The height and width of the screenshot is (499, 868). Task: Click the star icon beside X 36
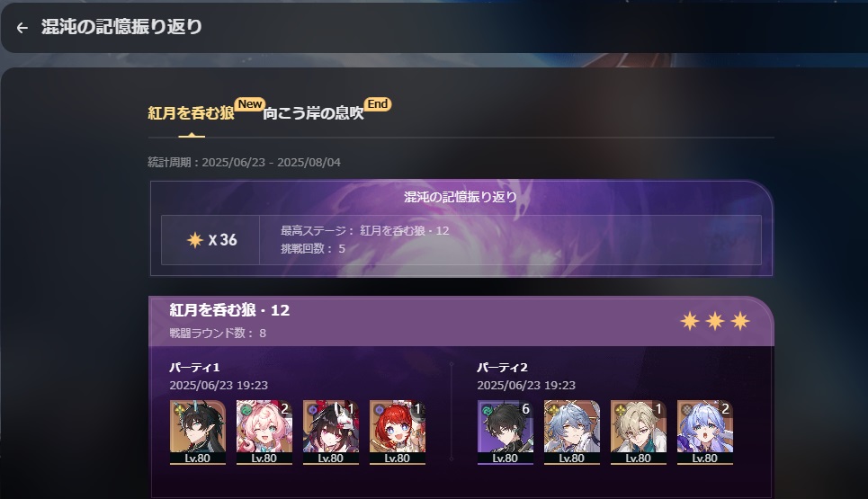(195, 240)
